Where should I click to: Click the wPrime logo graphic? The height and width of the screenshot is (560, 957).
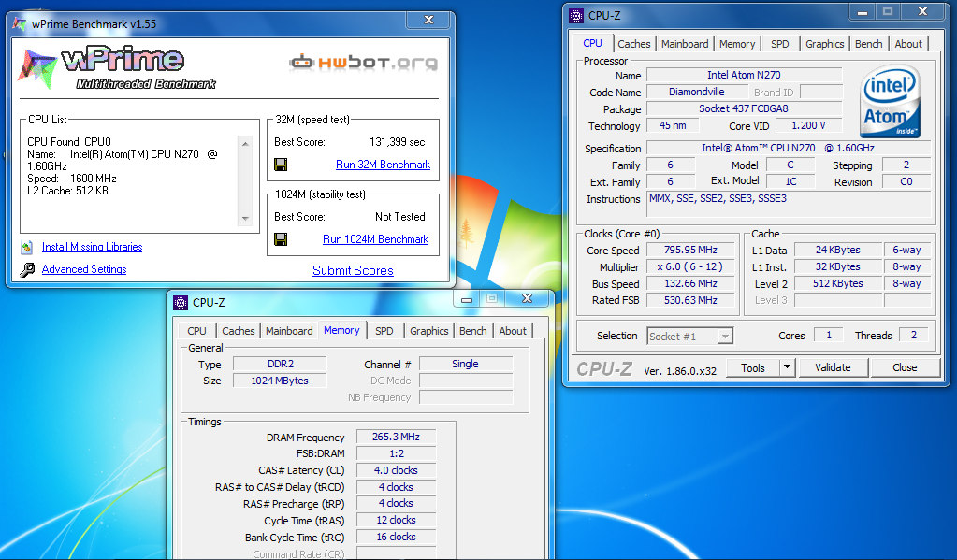click(x=116, y=68)
